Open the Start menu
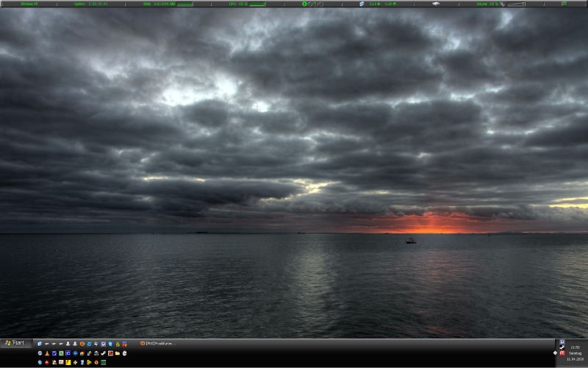The image size is (588, 368). 15,343
